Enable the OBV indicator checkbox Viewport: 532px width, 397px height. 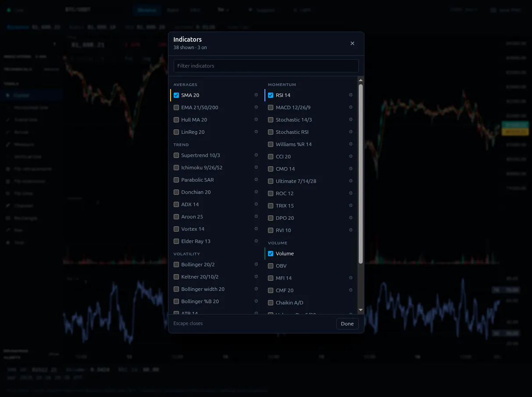[x=271, y=266]
